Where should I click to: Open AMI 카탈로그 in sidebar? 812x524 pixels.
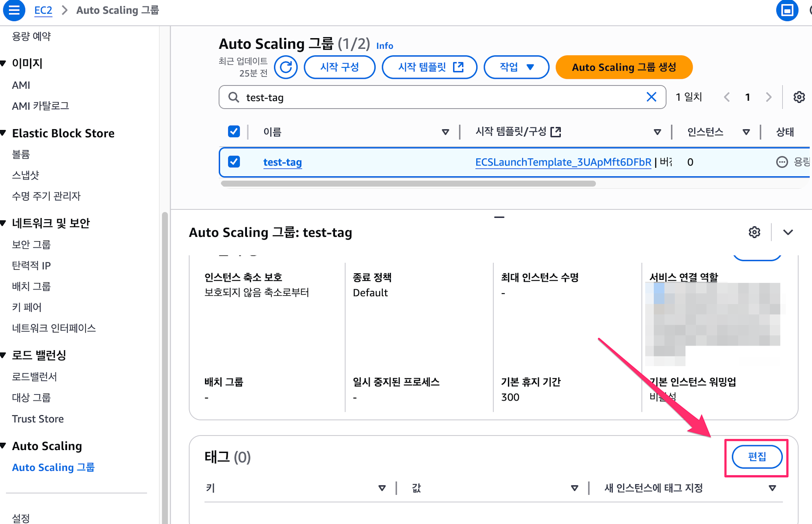tap(41, 106)
